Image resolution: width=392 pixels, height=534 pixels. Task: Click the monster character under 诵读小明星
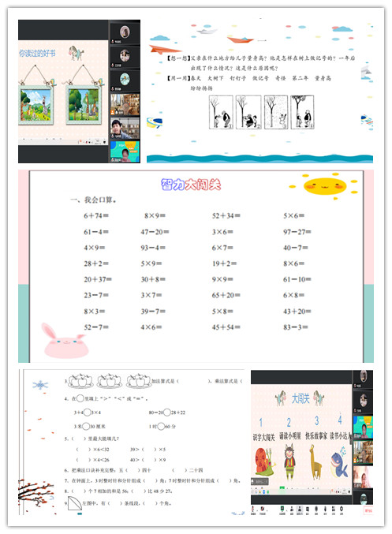tap(289, 462)
